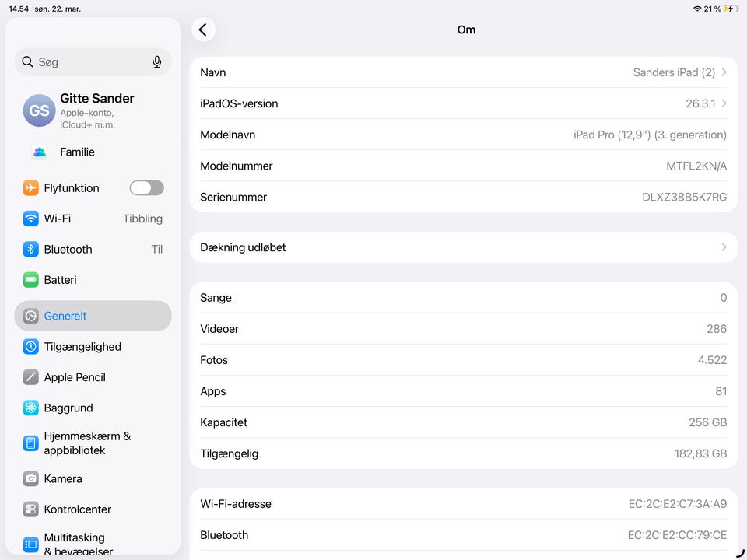Tap the orange Flyfunktion airplane icon

tap(31, 187)
